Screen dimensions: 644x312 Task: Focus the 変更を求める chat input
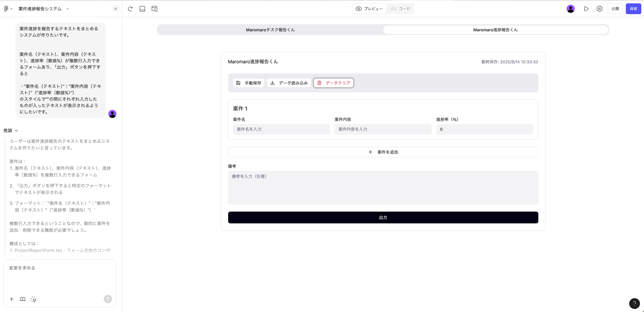[60, 276]
